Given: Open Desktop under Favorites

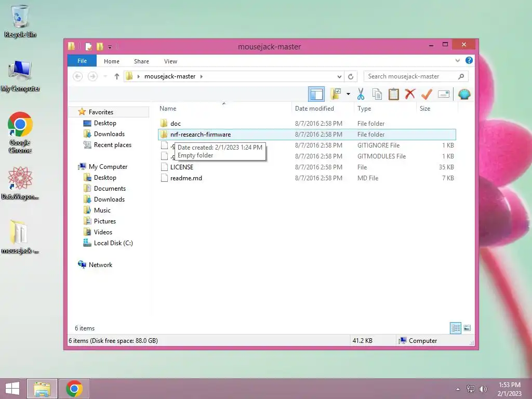Looking at the screenshot, I should point(105,123).
